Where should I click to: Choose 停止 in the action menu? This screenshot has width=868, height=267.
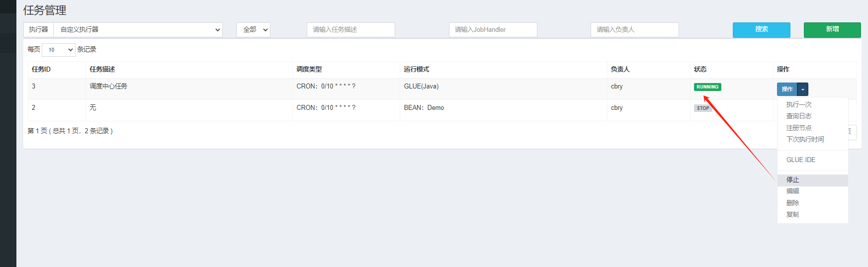click(x=813, y=179)
